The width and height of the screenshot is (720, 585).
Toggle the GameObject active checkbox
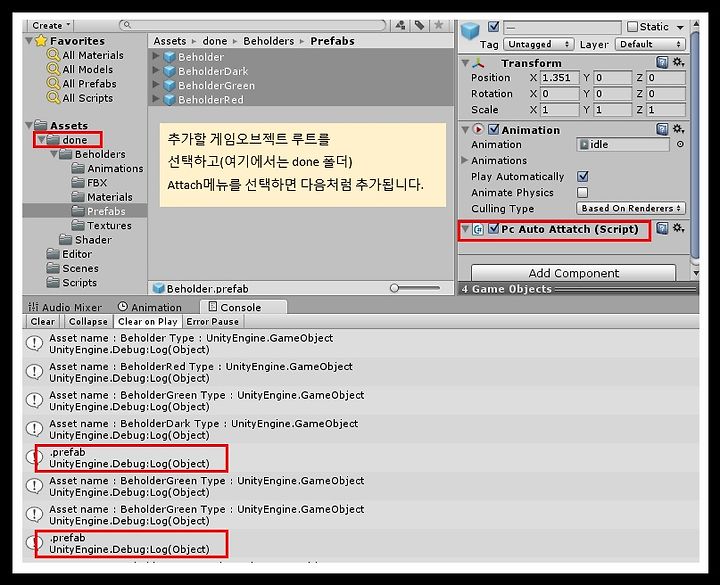pyautogui.click(x=494, y=26)
